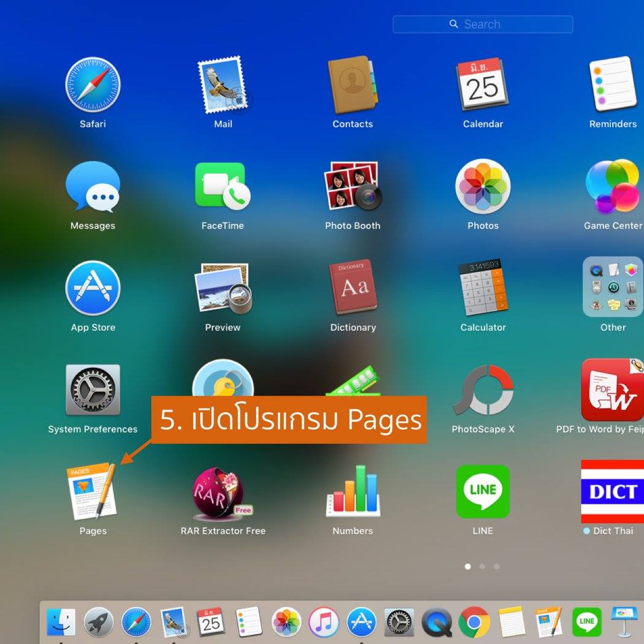Start the FaceTime app
The image size is (644, 644).
point(223,186)
